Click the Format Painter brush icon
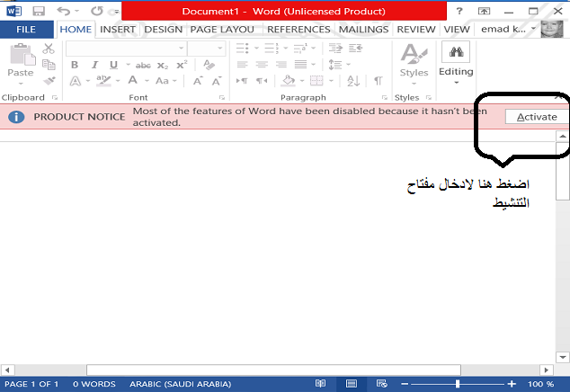 tap(49, 80)
